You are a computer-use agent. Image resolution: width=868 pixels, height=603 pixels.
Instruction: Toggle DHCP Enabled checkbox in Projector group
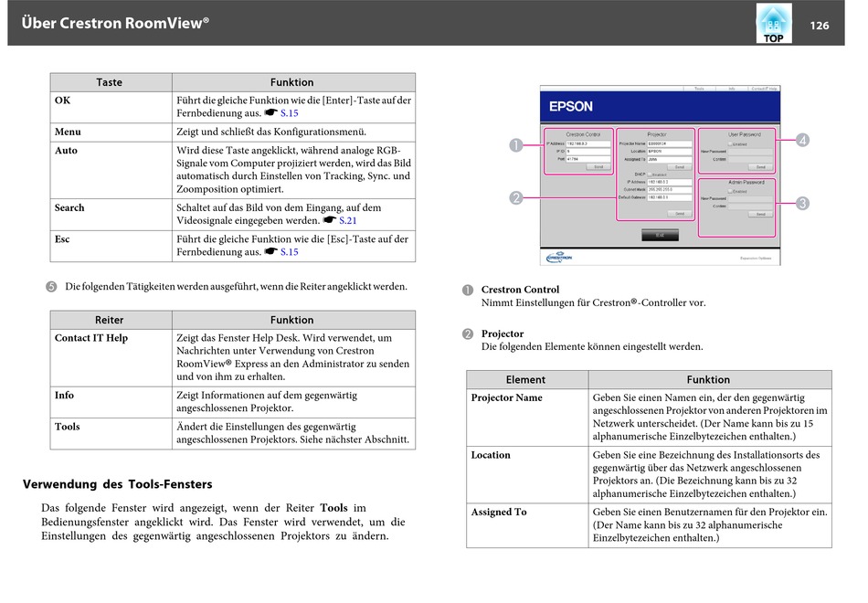click(x=650, y=175)
